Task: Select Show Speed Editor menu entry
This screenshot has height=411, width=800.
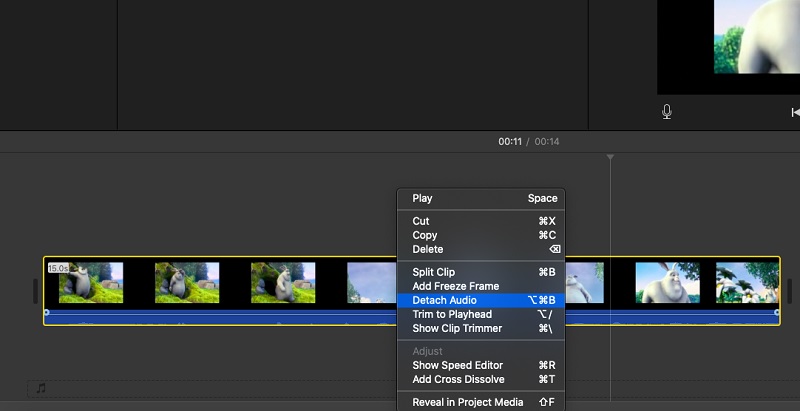Action: click(481, 365)
